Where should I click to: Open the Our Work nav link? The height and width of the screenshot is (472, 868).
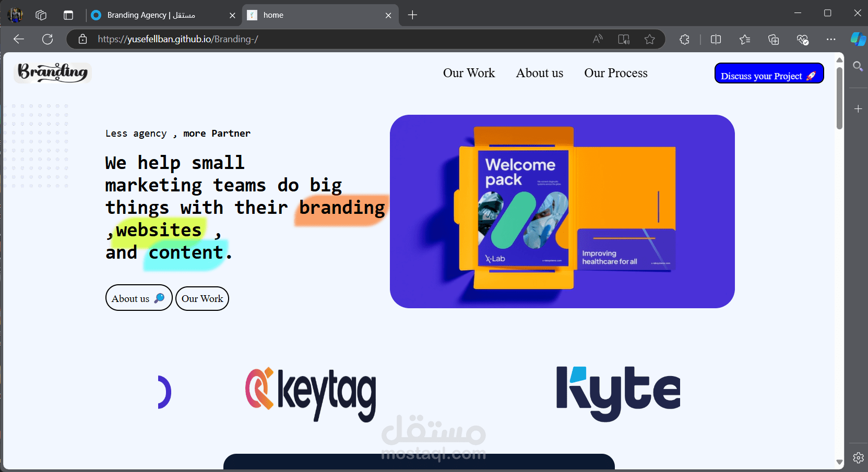click(x=469, y=73)
